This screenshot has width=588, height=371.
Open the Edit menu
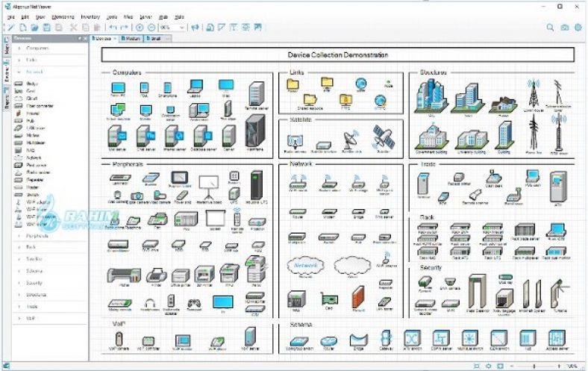[x=25, y=17]
